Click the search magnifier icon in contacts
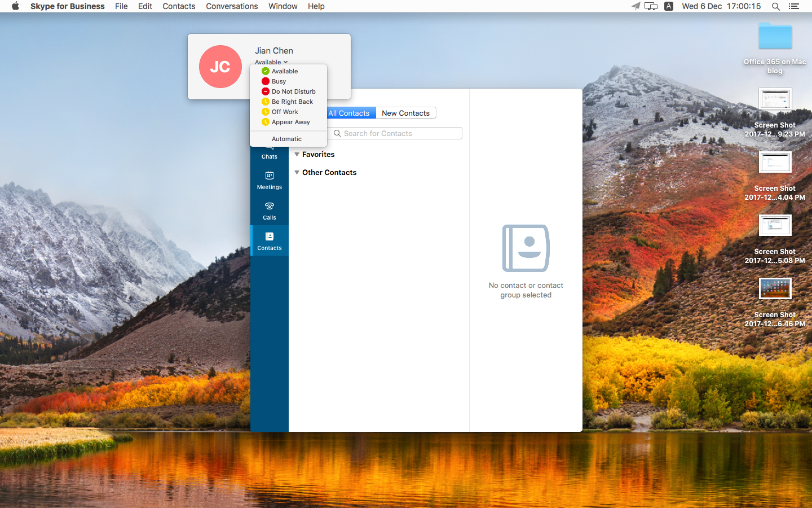Image resolution: width=812 pixels, height=508 pixels. 337,133
